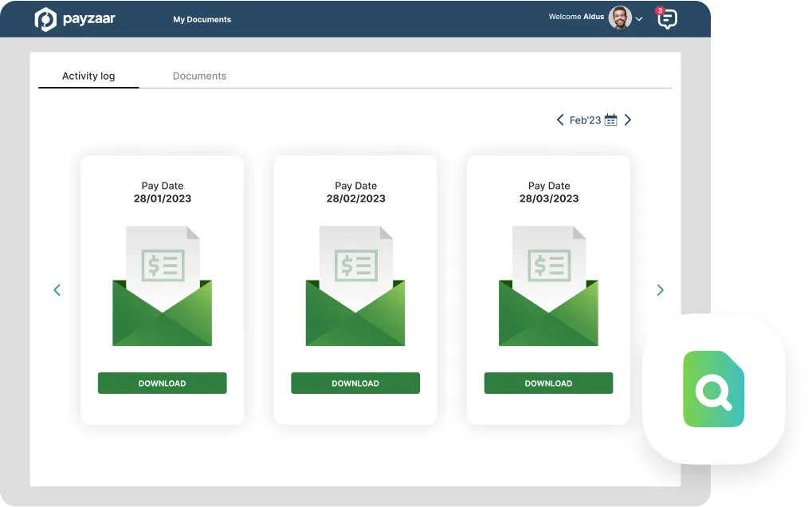Expand the account dropdown beside the avatar
Screen dimensions: 812x507
tap(638, 18)
